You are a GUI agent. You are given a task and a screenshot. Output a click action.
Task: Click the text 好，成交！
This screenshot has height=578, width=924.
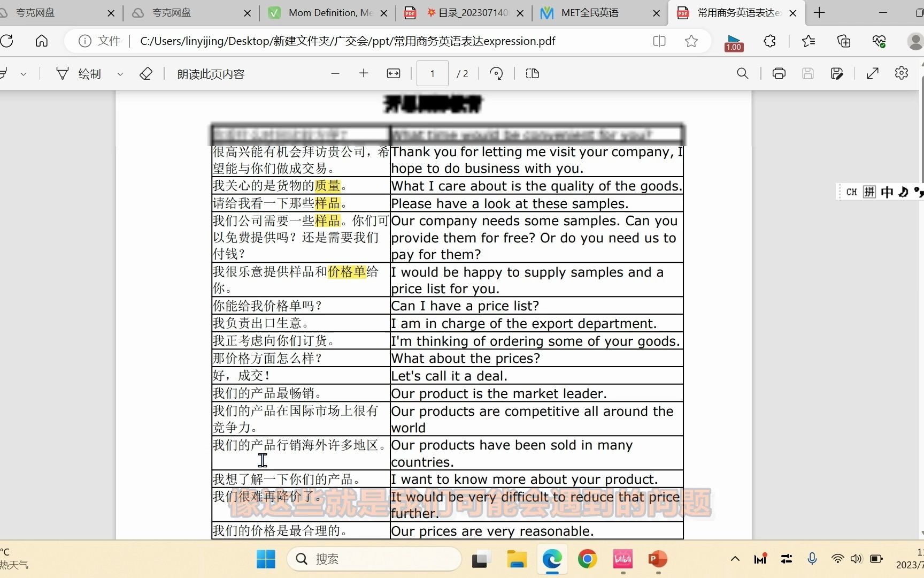242,376
